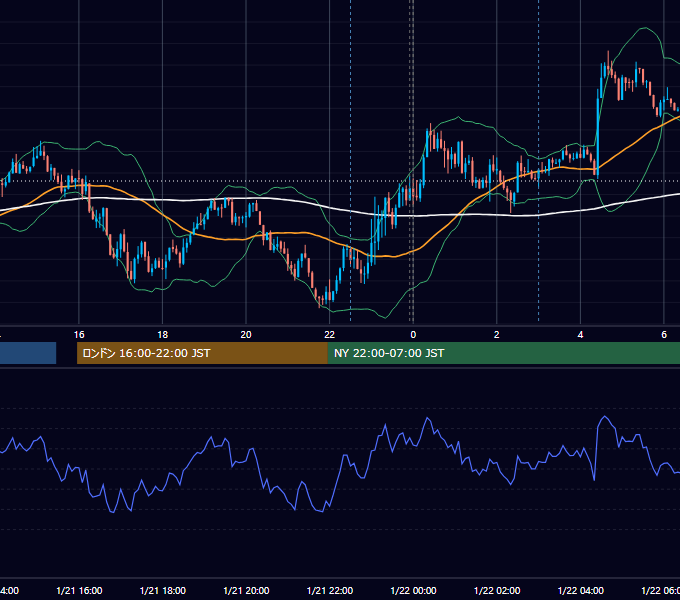Click the 6 hour label on price chart axis
The height and width of the screenshot is (600, 680).
[x=664, y=335]
